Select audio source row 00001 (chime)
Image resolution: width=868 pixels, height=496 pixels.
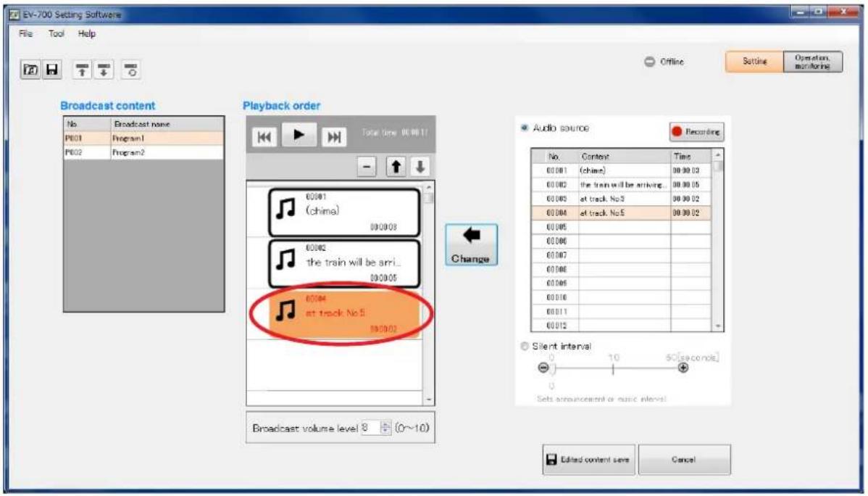[621, 170]
